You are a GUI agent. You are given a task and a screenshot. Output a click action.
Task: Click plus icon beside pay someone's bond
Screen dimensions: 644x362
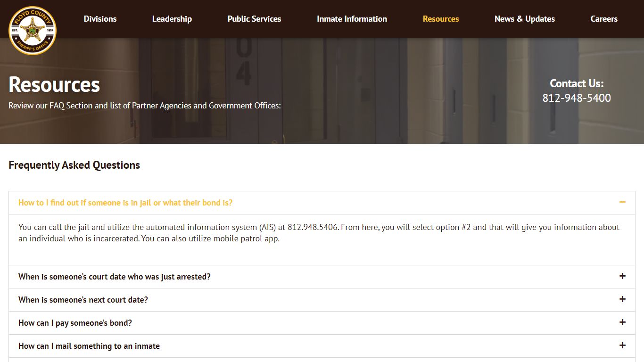[x=622, y=322]
